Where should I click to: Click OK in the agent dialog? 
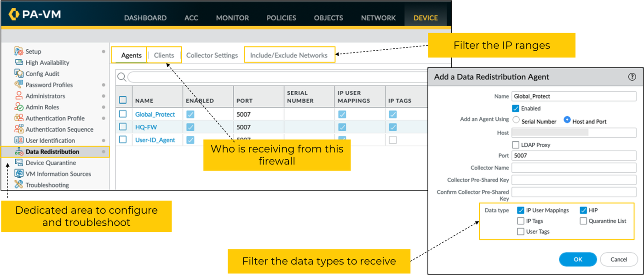578,259
